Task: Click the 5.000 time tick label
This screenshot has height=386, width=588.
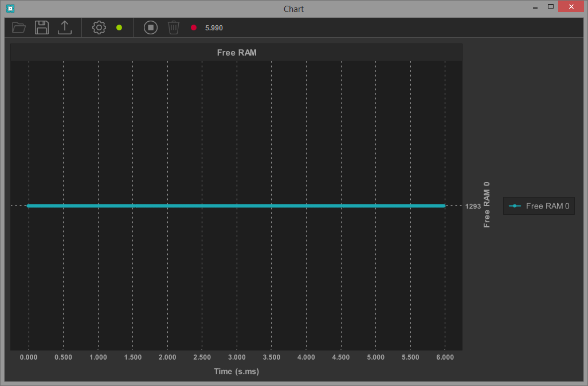Action: click(x=376, y=357)
